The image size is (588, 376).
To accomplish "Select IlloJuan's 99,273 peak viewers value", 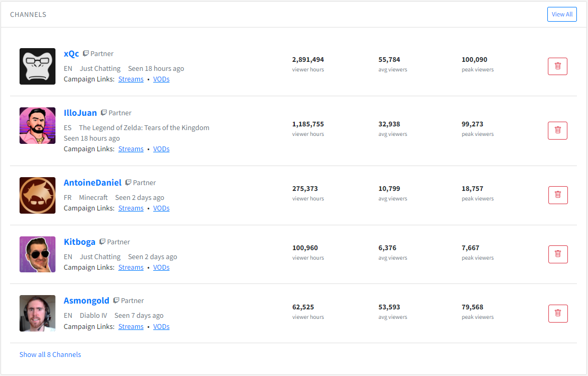I will click(x=472, y=124).
